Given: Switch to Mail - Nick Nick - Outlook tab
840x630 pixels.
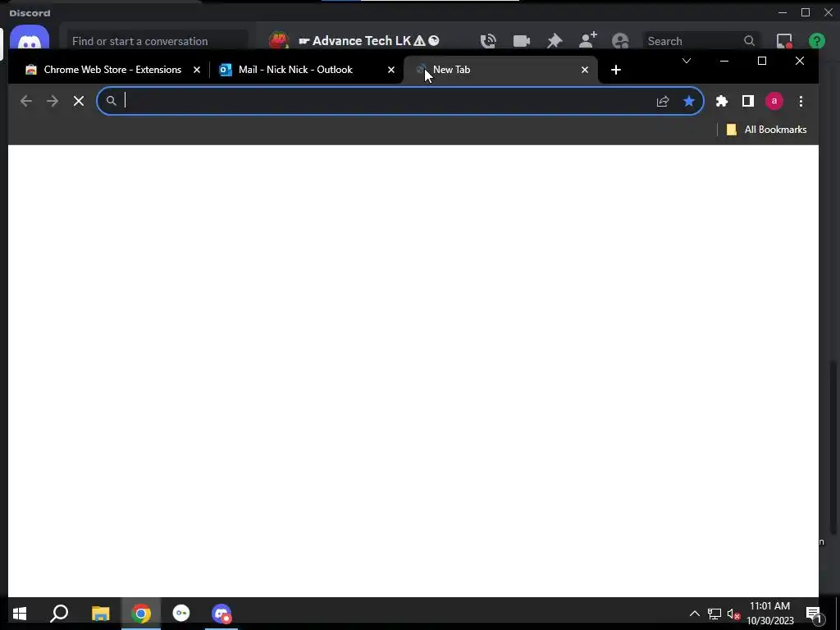Looking at the screenshot, I should [307, 70].
